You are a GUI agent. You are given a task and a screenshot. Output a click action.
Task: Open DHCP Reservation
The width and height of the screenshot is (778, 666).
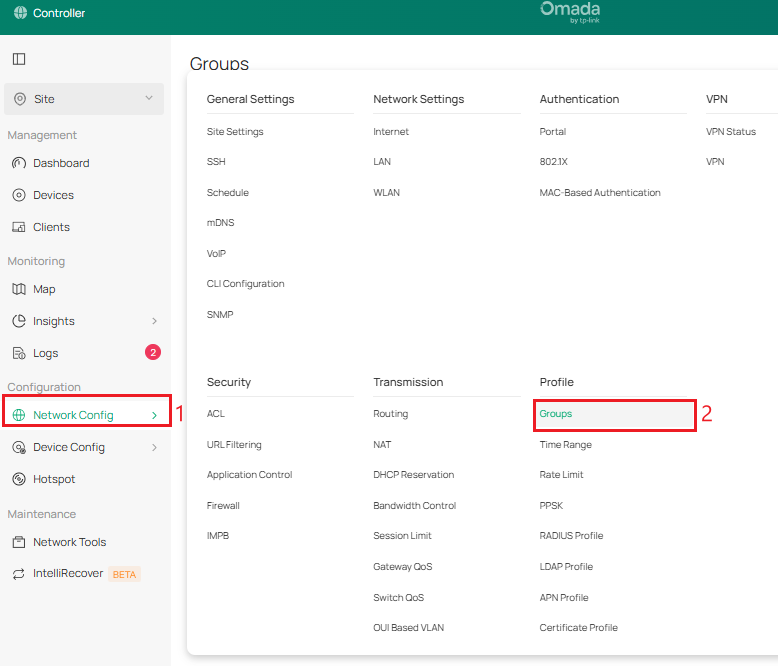413,474
